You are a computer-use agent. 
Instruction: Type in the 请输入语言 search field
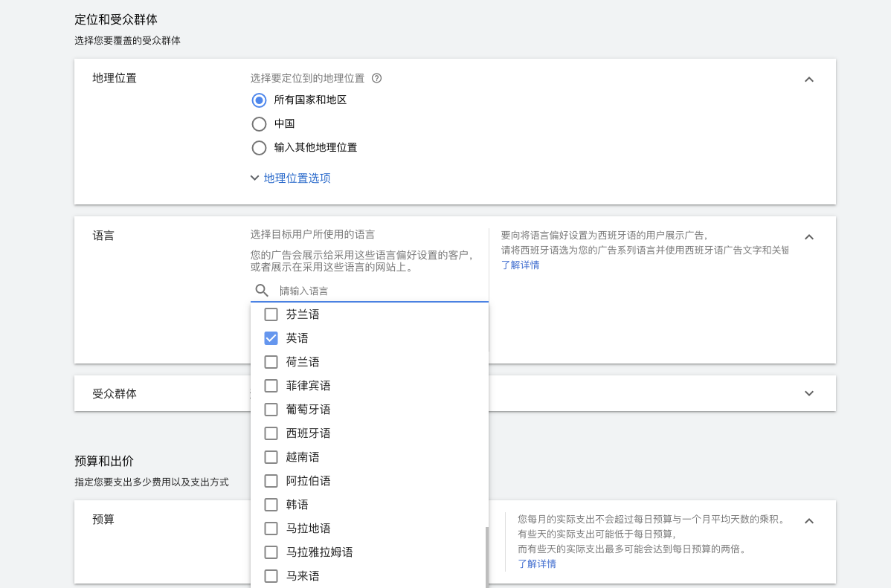pos(379,291)
